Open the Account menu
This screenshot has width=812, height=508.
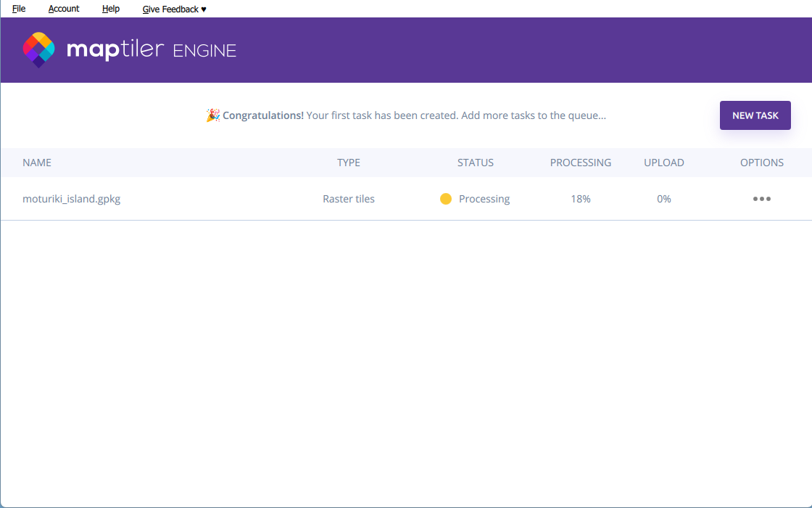tap(64, 9)
